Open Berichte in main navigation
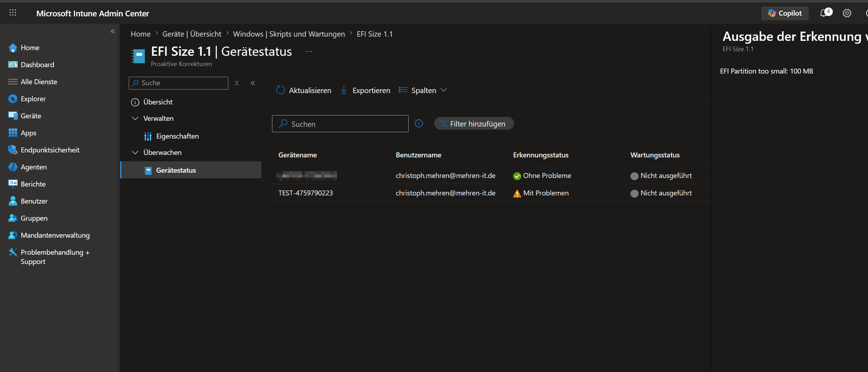This screenshot has height=372, width=868. pos(33,184)
